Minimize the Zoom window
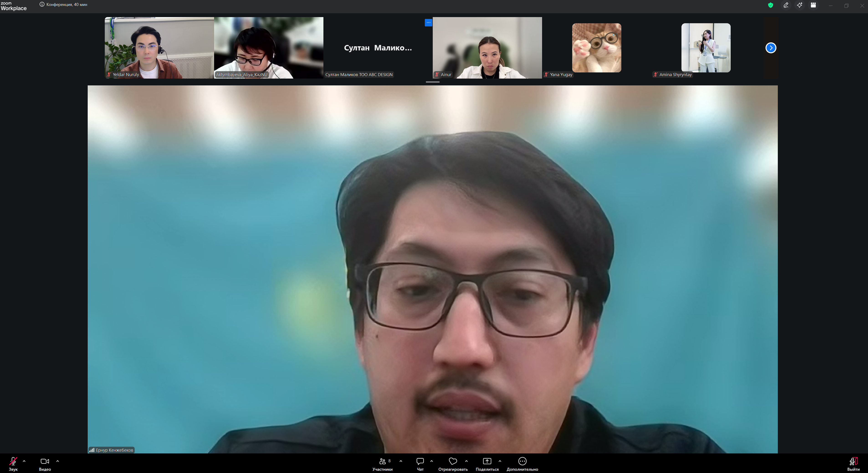868x473 pixels. (x=831, y=5)
